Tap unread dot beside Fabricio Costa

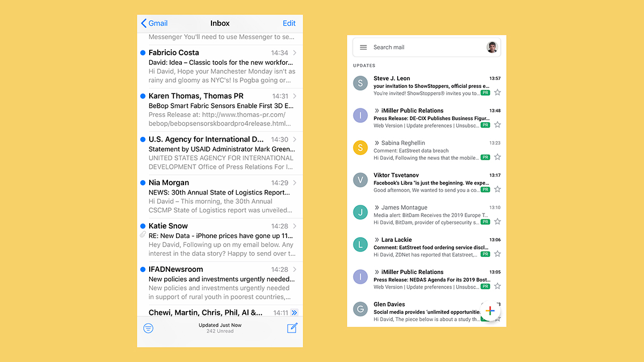[x=143, y=53]
